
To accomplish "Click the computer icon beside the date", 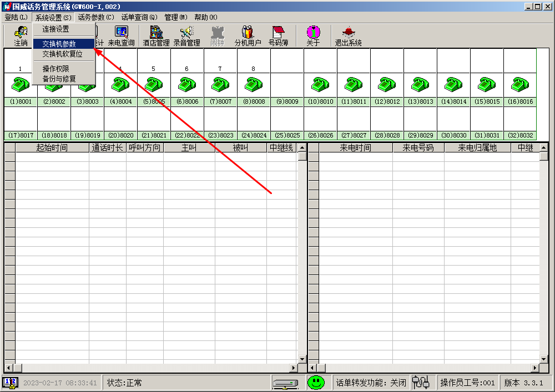I will pos(10,383).
